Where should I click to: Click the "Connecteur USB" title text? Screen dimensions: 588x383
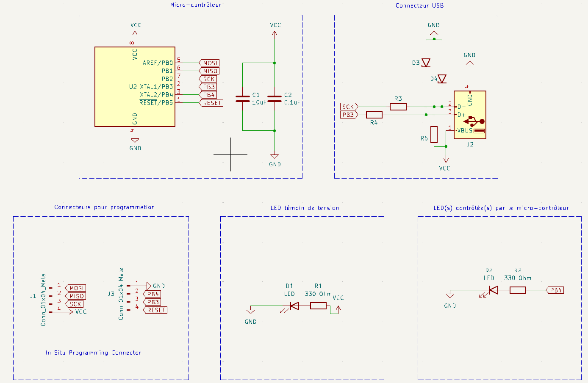[419, 6]
